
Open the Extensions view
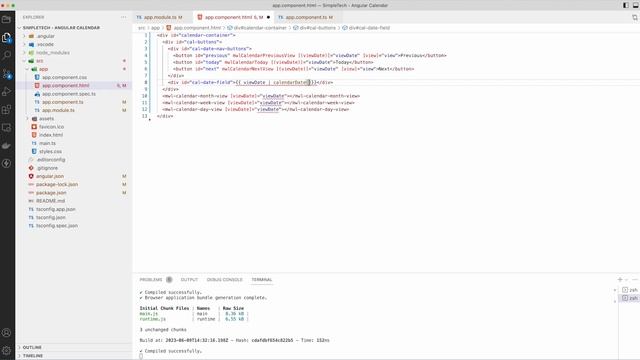[x=6, y=109]
